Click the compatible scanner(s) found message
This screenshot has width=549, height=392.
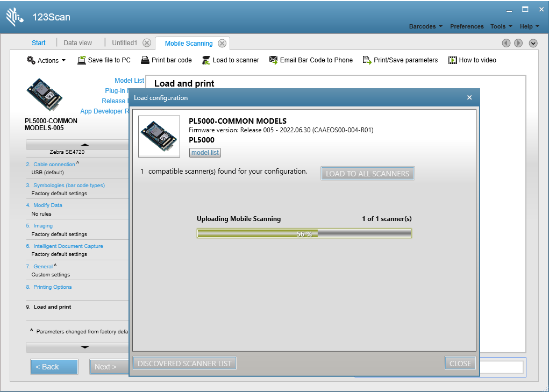pyautogui.click(x=224, y=172)
